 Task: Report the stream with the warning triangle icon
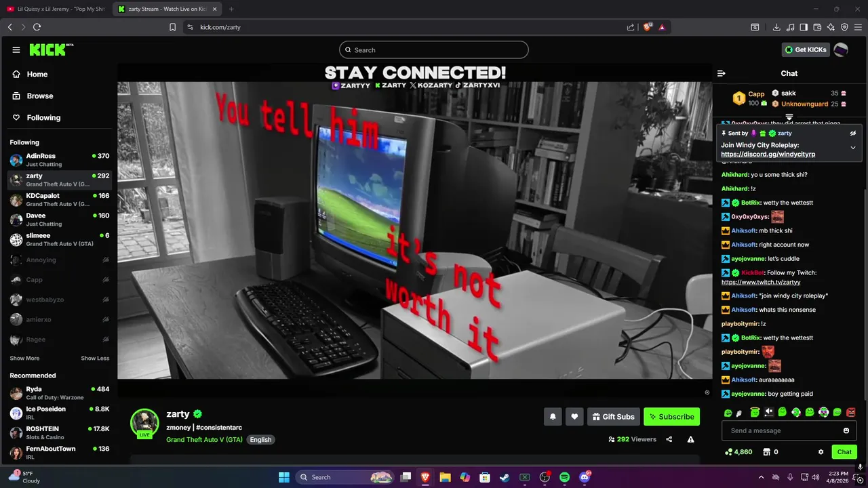(x=690, y=439)
